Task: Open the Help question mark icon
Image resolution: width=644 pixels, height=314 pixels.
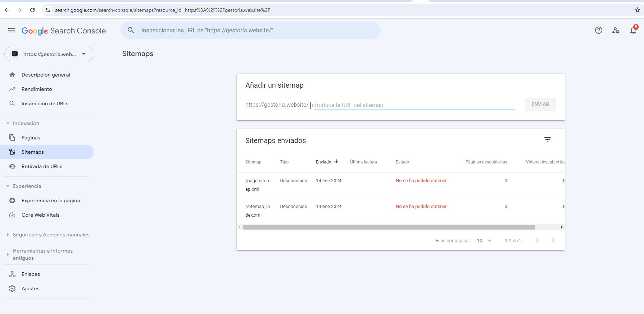Action: pos(599,31)
